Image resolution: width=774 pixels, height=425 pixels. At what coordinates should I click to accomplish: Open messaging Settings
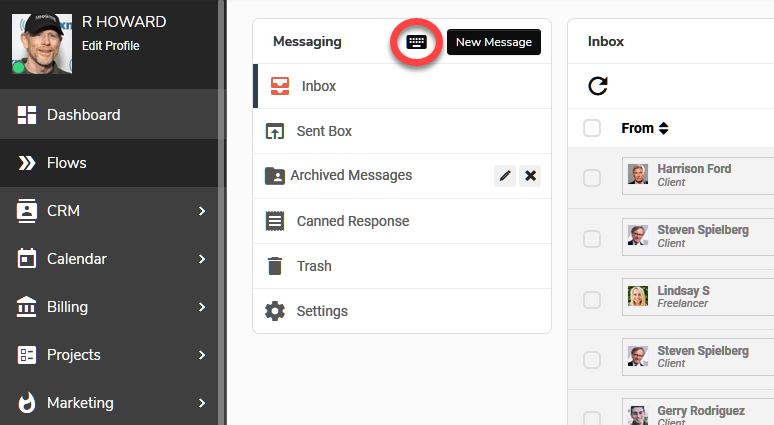click(402, 311)
